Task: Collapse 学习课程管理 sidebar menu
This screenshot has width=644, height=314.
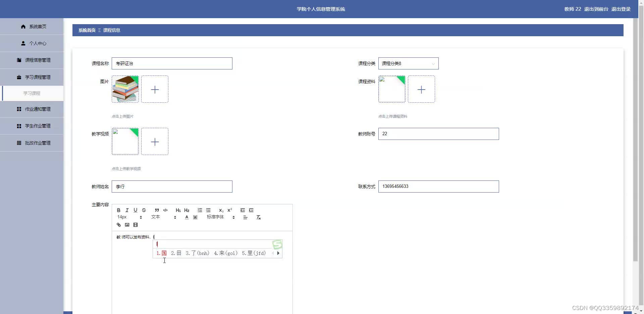Action: pyautogui.click(x=32, y=77)
